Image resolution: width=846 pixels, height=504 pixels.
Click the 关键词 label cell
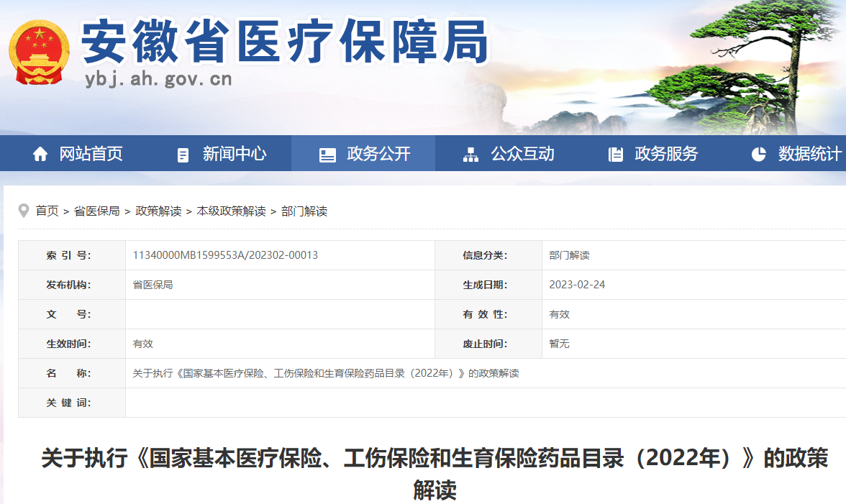pos(72,403)
